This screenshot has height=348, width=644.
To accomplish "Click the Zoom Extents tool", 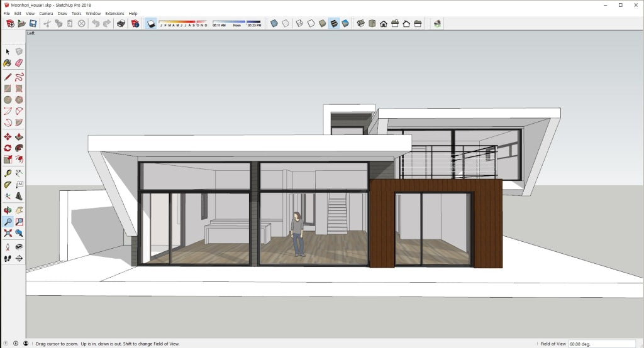I will click(x=8, y=233).
